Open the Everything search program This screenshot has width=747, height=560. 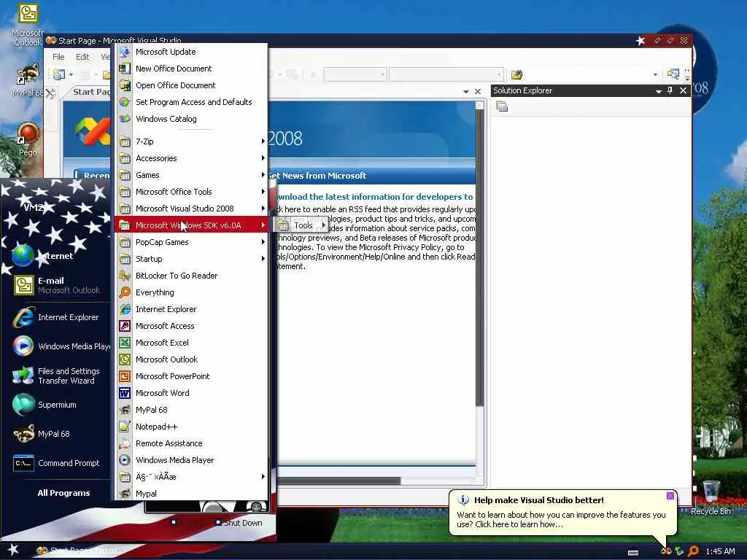coord(191,292)
